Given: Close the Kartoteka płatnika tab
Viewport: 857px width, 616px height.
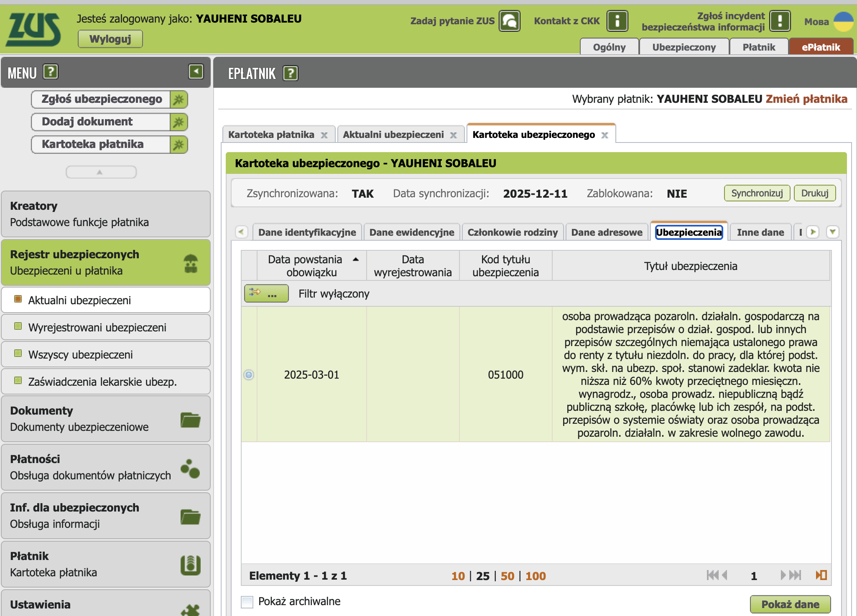Looking at the screenshot, I should click(324, 135).
